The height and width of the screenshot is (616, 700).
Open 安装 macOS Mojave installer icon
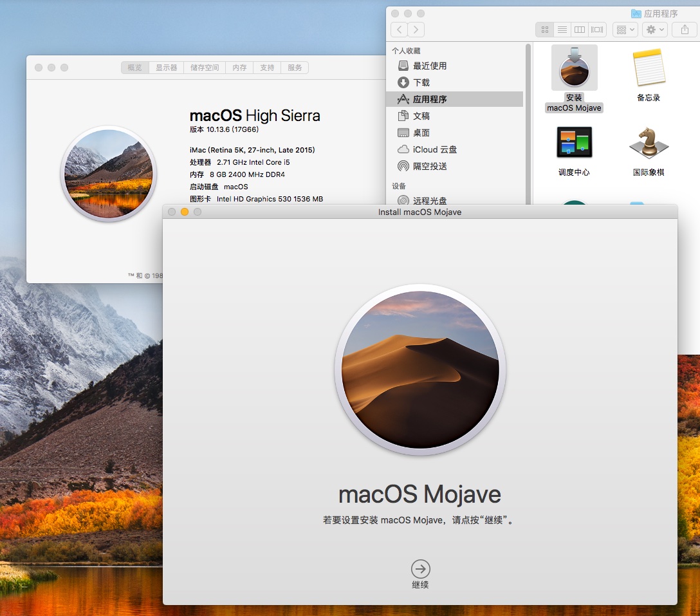[573, 66]
